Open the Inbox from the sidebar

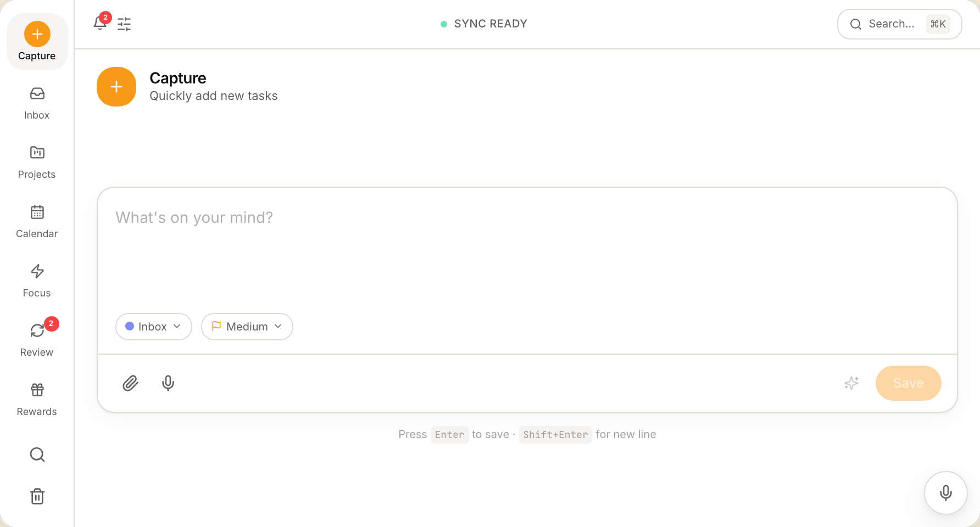36,102
